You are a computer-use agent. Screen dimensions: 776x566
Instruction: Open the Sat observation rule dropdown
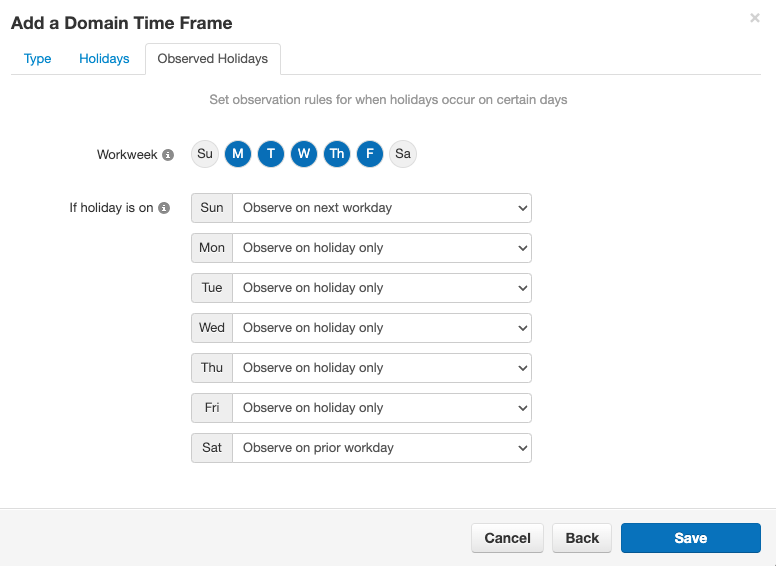point(382,448)
